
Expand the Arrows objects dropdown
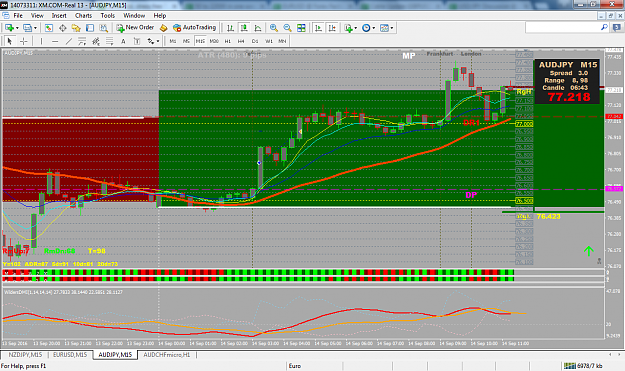click(x=158, y=41)
